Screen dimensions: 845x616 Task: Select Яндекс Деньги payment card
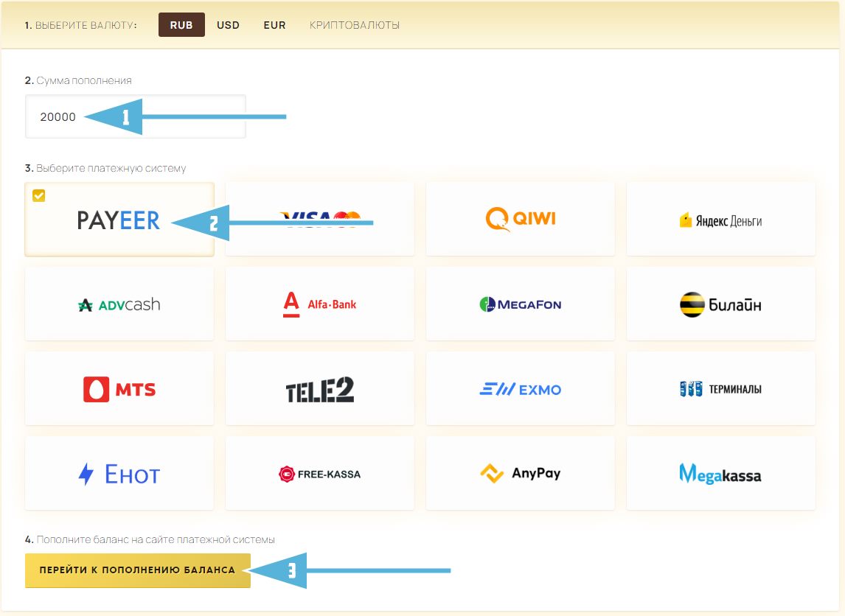pyautogui.click(x=720, y=219)
